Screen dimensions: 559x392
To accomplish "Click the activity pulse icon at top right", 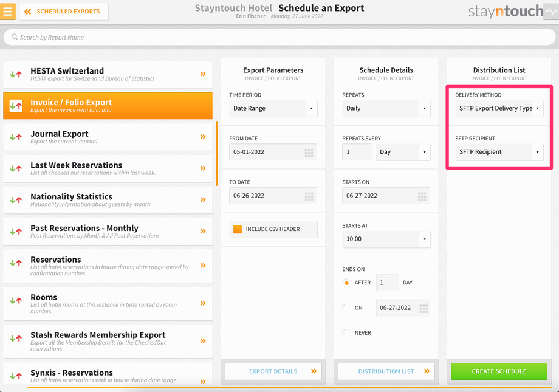I will pyautogui.click(x=551, y=12).
